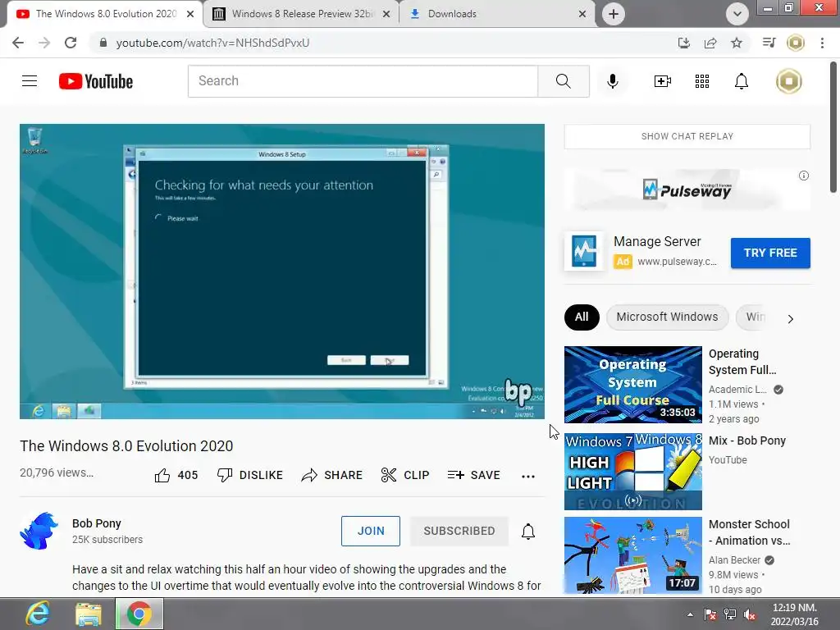
Task: Open the taskbar clock and date
Action: point(794,614)
